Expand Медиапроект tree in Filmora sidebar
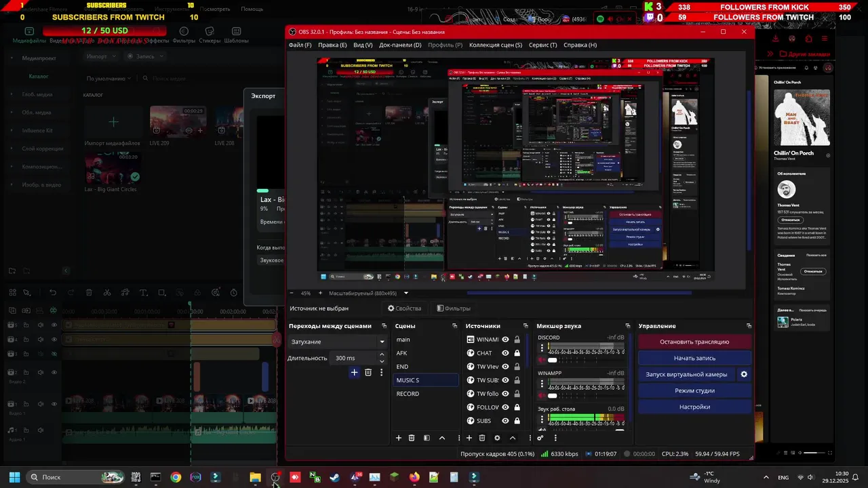 (x=12, y=58)
